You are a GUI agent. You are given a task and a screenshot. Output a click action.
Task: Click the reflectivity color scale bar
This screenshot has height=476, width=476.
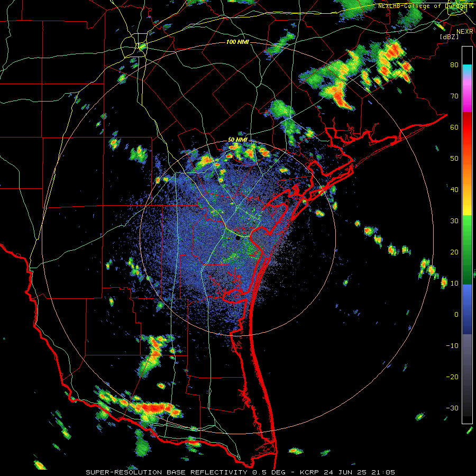point(467,235)
